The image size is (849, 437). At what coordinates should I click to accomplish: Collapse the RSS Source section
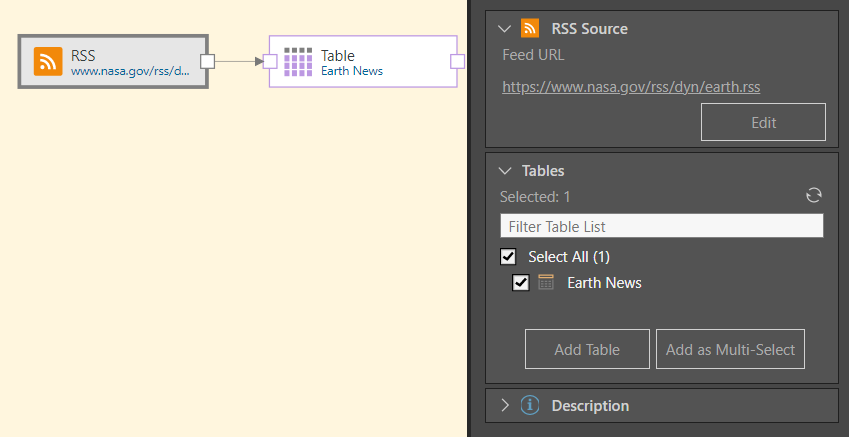pos(504,29)
